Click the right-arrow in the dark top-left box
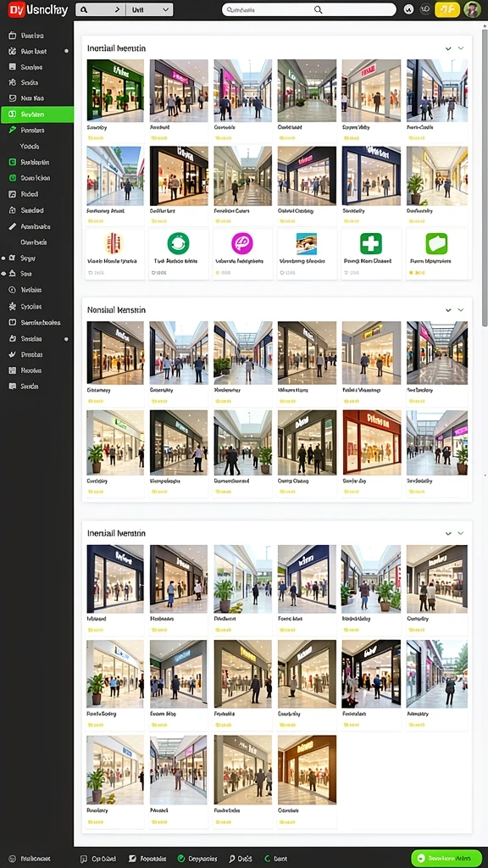Viewport: 488px width, 868px height. tap(117, 9)
